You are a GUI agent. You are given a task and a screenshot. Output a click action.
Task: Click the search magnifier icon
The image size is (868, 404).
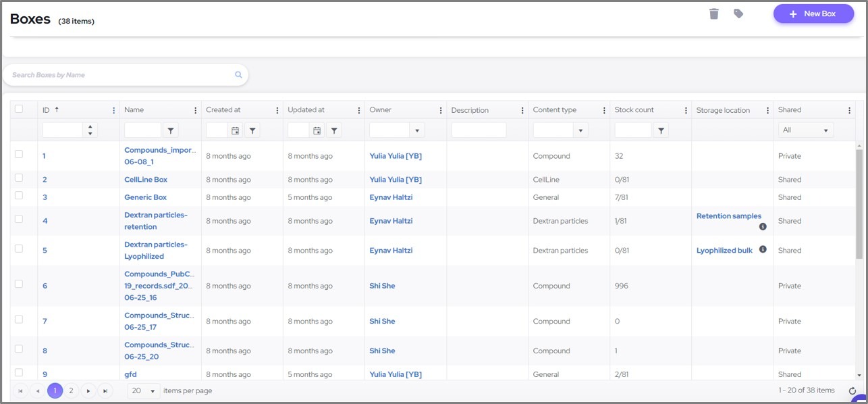click(238, 75)
